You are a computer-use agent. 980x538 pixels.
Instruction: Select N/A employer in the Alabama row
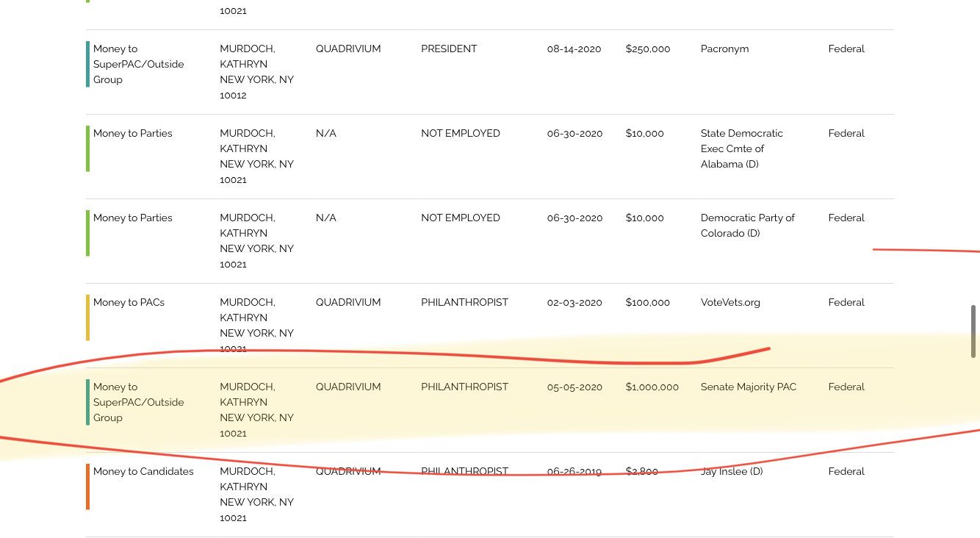[326, 133]
